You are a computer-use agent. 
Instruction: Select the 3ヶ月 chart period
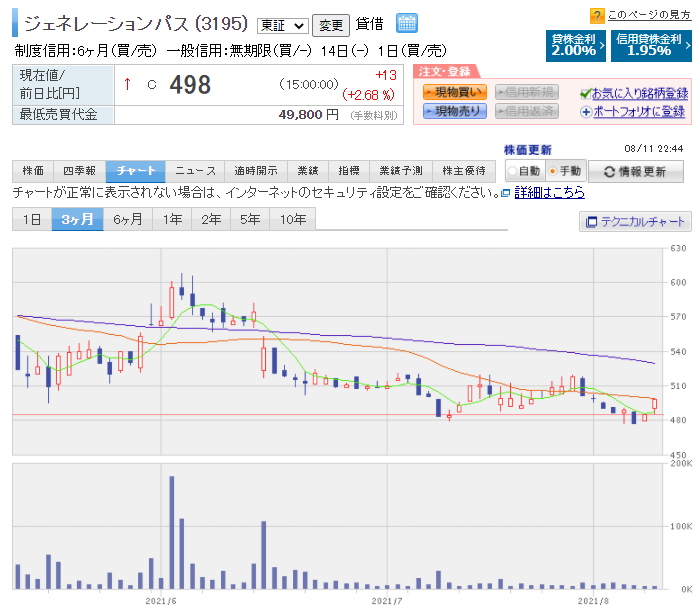coord(78,220)
